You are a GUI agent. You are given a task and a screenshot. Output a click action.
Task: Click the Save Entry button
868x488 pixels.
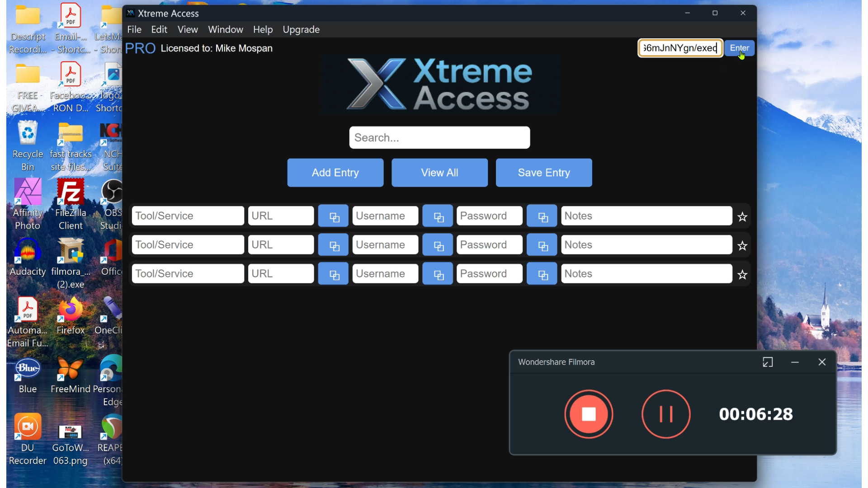(544, 173)
